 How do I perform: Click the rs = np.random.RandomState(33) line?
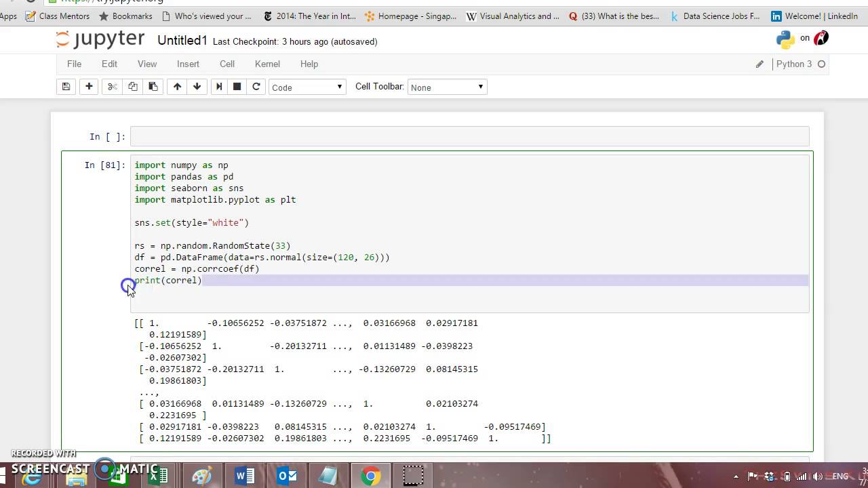[212, 245]
